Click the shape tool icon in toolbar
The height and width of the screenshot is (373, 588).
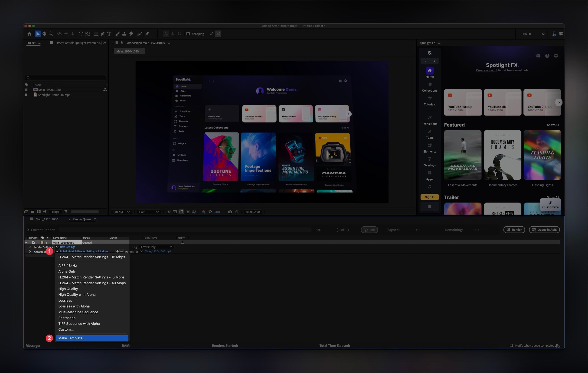[96, 33]
